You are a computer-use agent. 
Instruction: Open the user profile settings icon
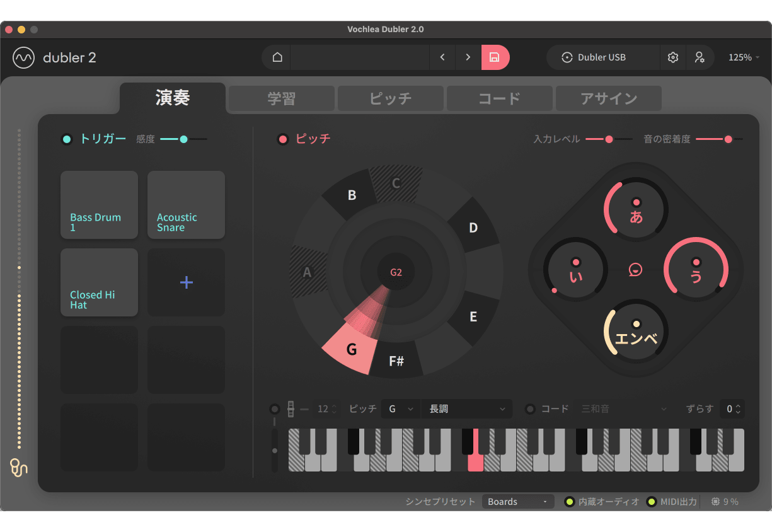point(700,57)
